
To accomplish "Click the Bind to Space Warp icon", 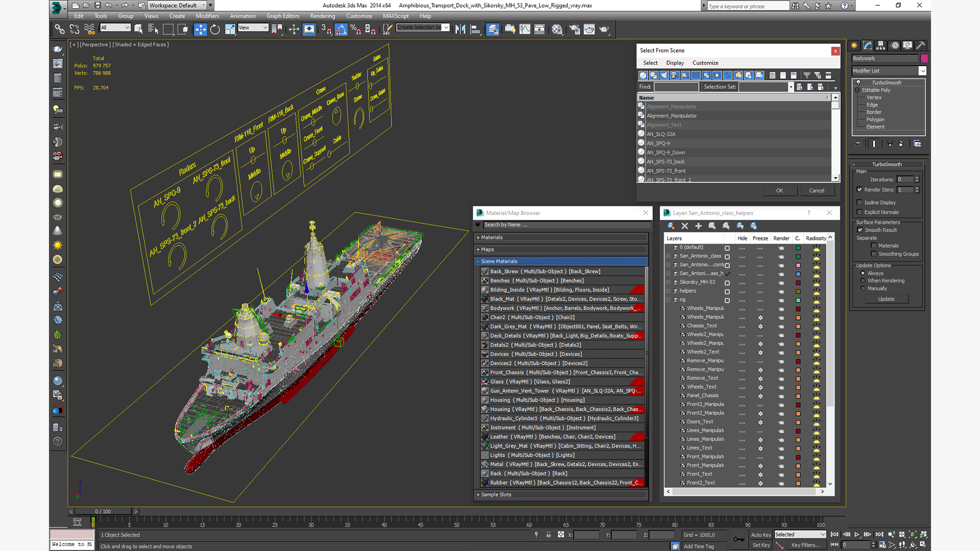I will tap(89, 30).
